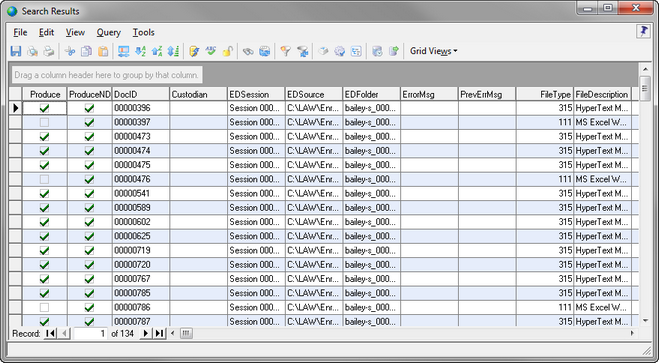Open the File menu
This screenshot has width=659, height=363.
coord(20,32)
